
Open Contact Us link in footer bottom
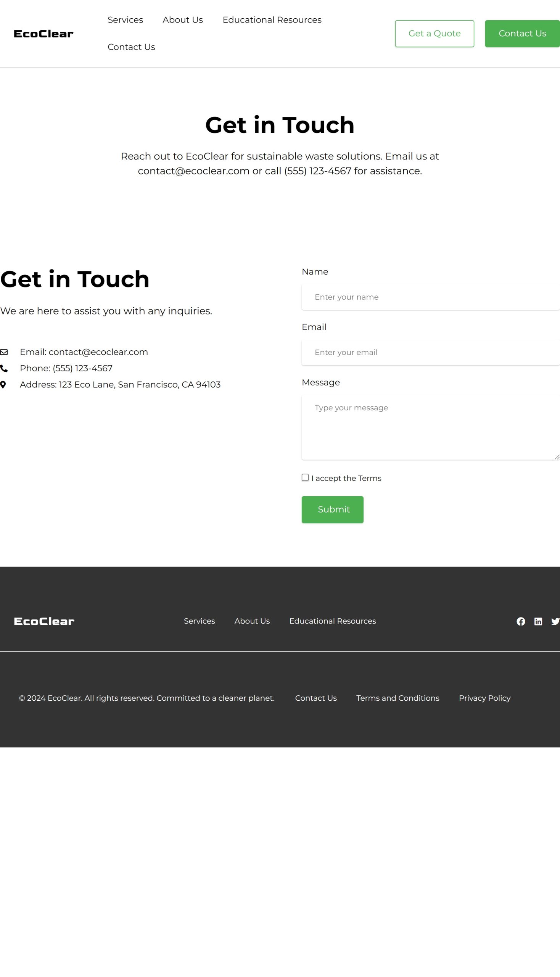coord(316,698)
